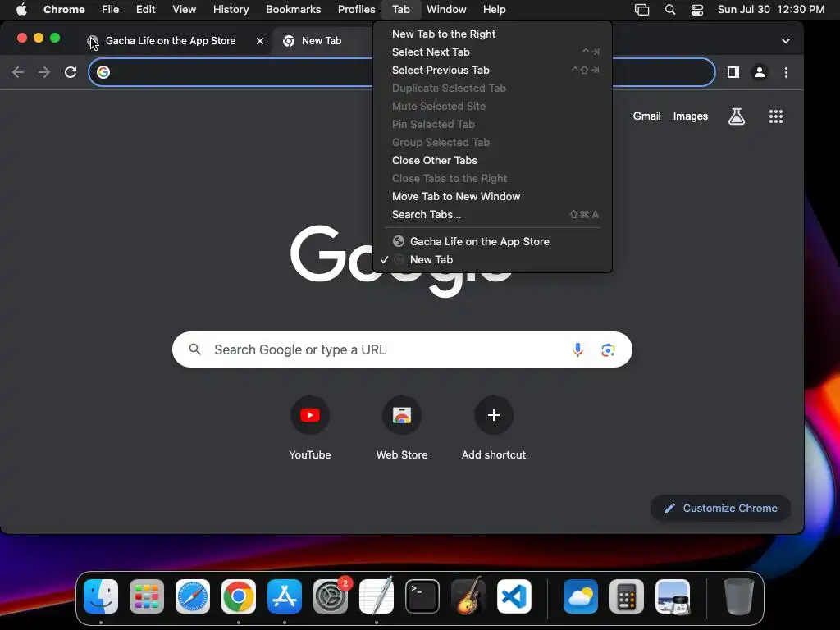Click the Search Google or type a URL box
This screenshot has width=840, height=630.
coord(402,349)
